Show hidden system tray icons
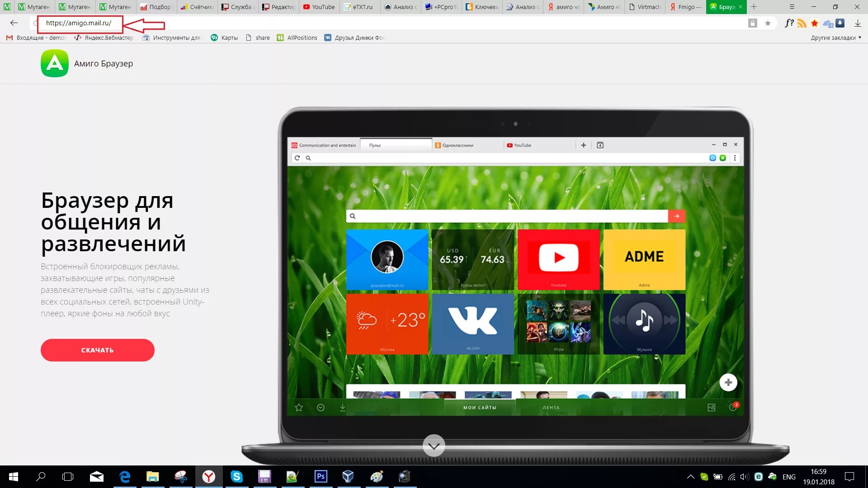Image resolution: width=868 pixels, height=488 pixels. [690, 477]
